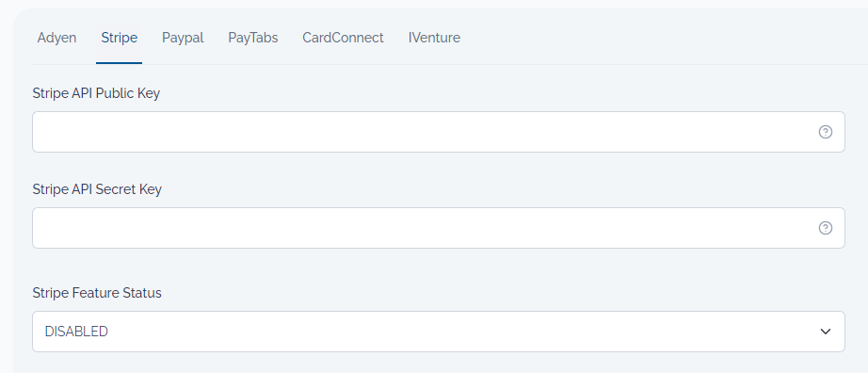Focus the Stripe API Public Key field
The image size is (868, 373).
(x=439, y=132)
